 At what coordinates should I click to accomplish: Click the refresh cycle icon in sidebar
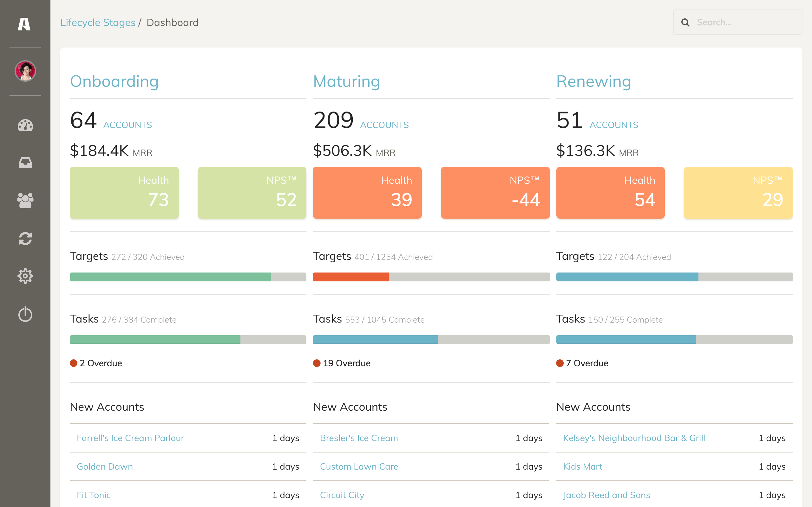point(25,238)
